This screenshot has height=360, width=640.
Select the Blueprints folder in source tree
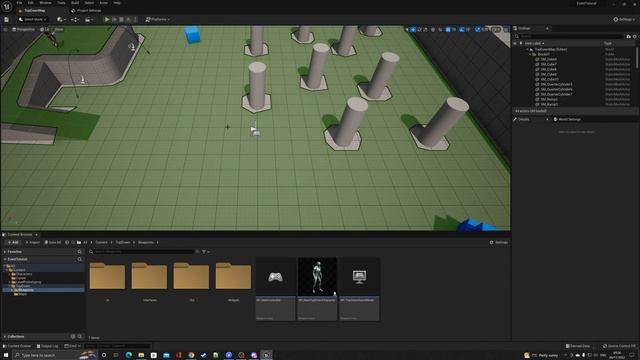coord(25,290)
